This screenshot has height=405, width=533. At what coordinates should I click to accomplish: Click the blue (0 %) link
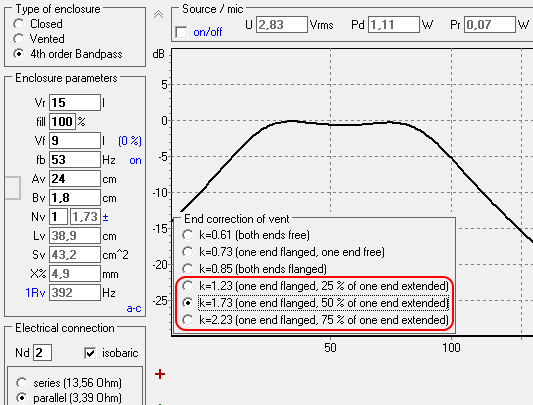130,141
